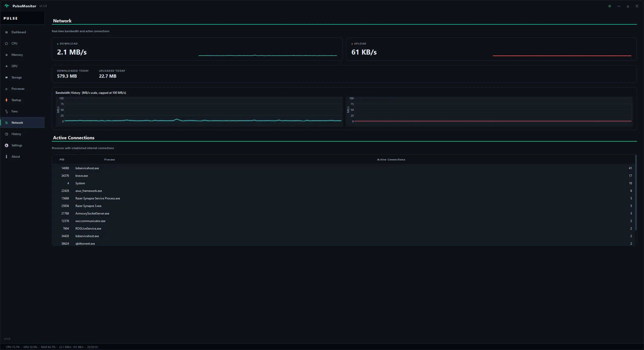The image size is (644, 350).
Task: Click RAM 62.7% in the status bar
Action: pyautogui.click(x=48, y=347)
